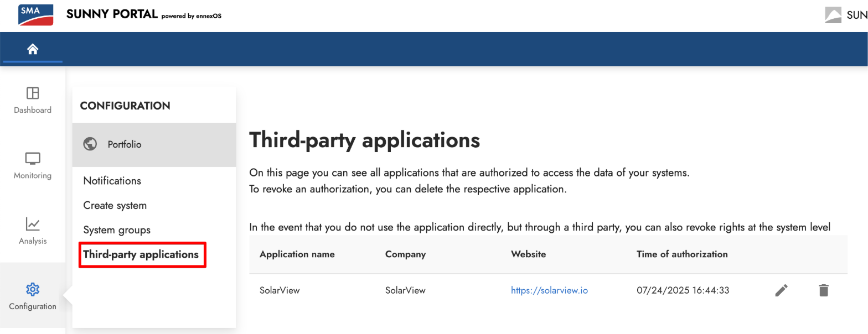This screenshot has width=868, height=334.
Task: Click the SolarView application name cell
Action: [x=280, y=290]
